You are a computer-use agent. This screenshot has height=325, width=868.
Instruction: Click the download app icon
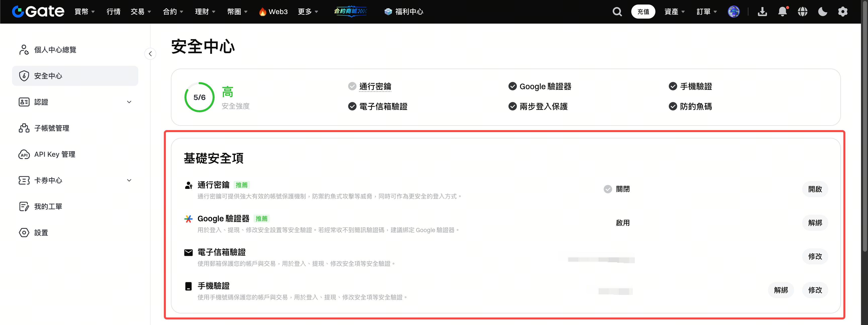pos(762,12)
